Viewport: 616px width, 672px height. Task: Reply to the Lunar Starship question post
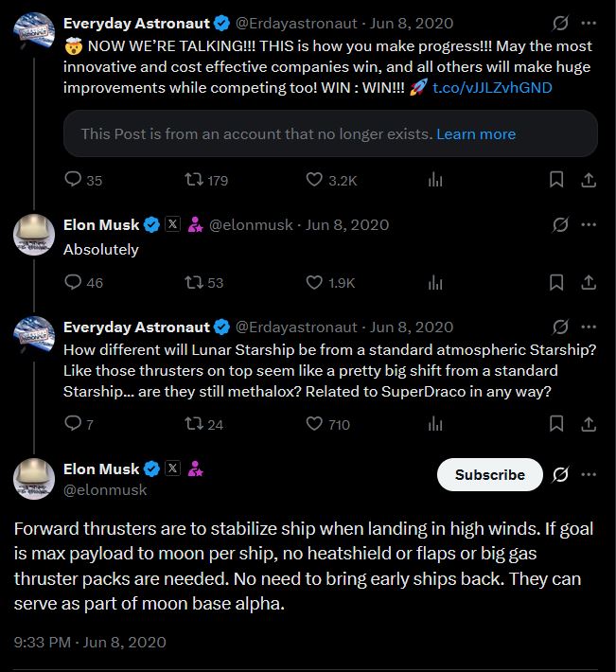click(73, 424)
